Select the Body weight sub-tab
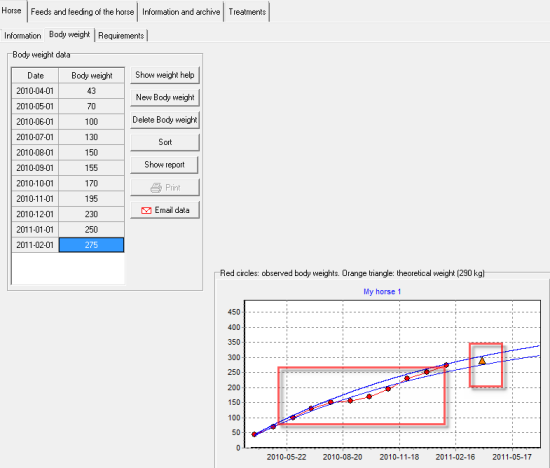The width and height of the screenshot is (550, 468). (x=69, y=34)
